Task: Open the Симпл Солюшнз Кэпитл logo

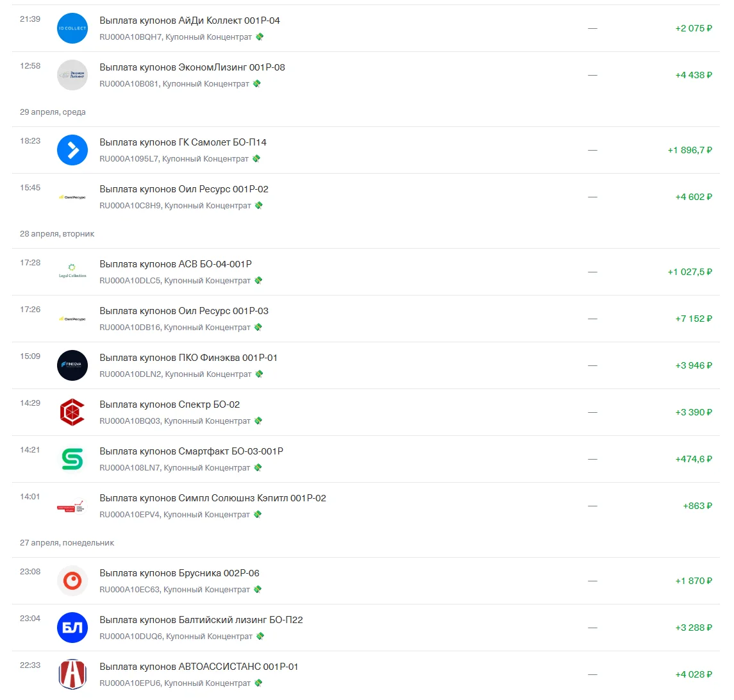Action: pyautogui.click(x=71, y=506)
